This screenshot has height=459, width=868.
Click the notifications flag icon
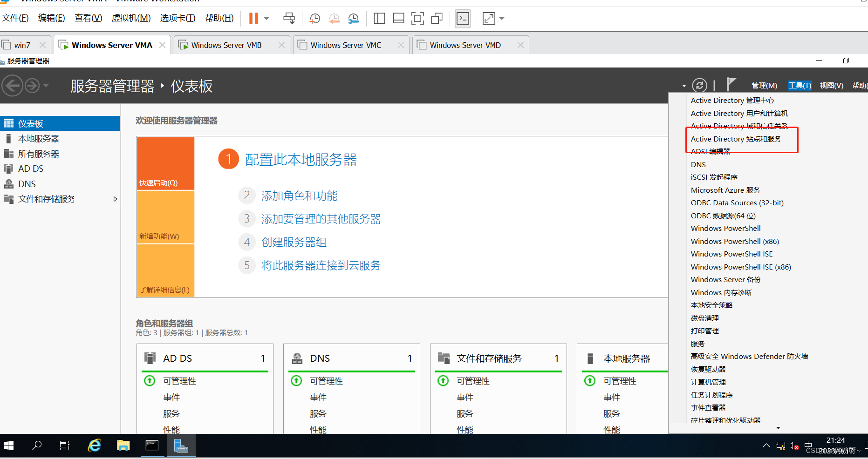[731, 84]
